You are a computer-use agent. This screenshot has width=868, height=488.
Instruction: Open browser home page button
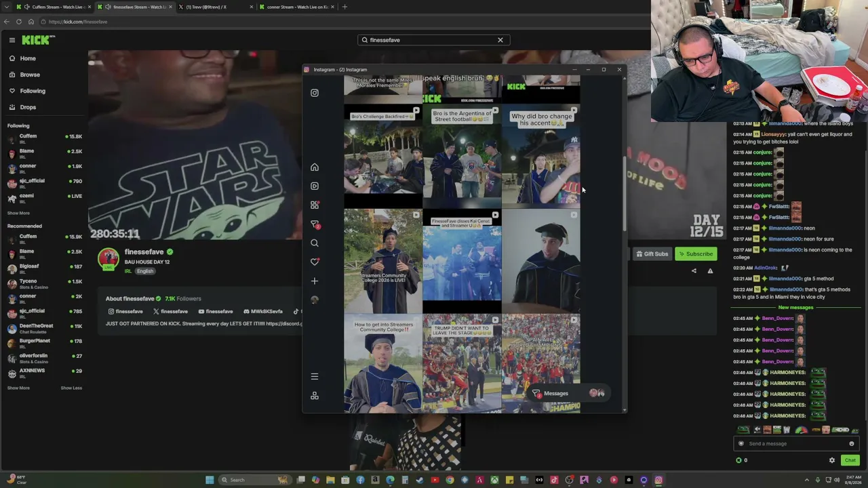(x=31, y=22)
